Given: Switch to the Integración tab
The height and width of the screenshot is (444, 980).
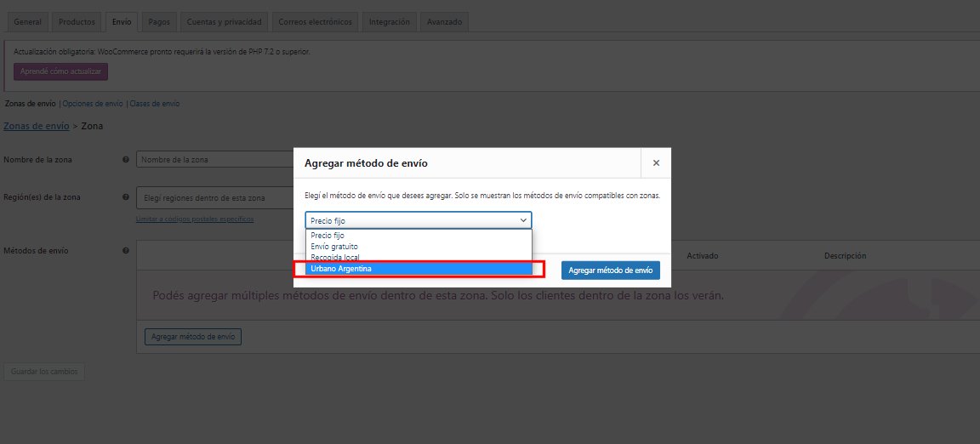Looking at the screenshot, I should 390,22.
